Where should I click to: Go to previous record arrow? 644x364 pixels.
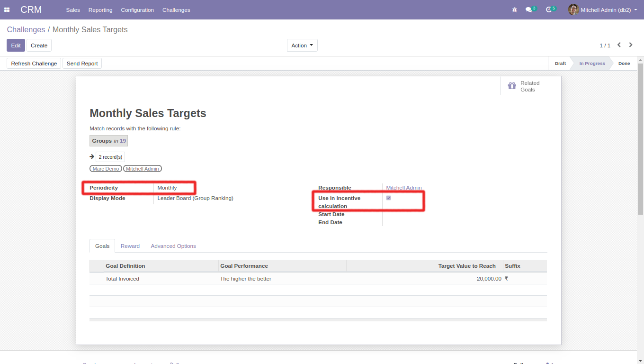click(619, 45)
